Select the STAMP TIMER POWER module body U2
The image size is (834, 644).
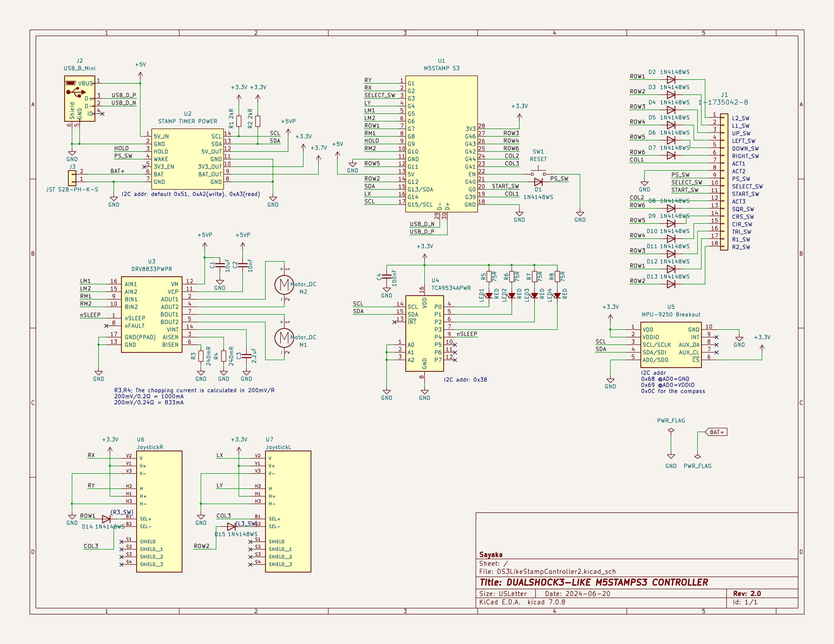point(188,159)
